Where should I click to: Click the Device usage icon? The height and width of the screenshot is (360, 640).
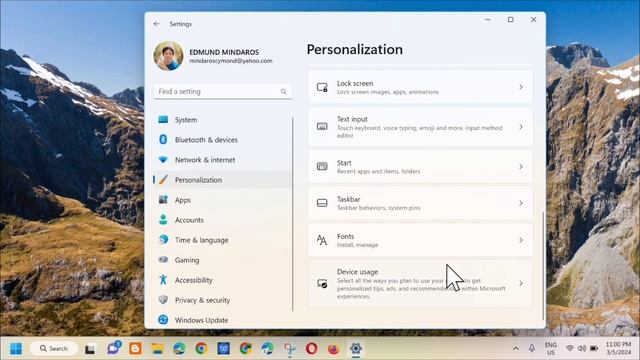[x=322, y=283]
